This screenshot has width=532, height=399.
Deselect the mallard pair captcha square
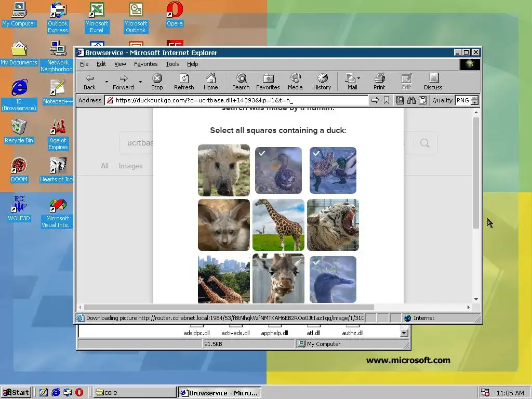[x=333, y=170]
